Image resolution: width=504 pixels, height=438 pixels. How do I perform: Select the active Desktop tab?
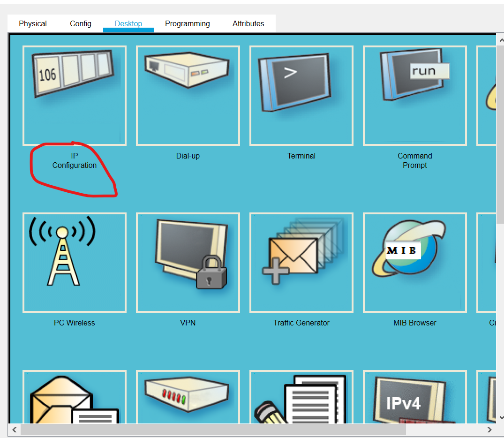coord(128,23)
